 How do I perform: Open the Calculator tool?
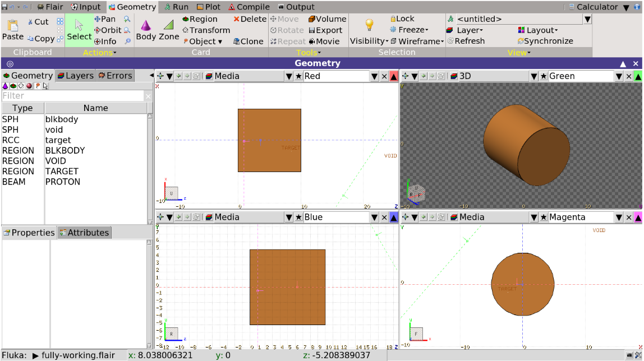[592, 7]
